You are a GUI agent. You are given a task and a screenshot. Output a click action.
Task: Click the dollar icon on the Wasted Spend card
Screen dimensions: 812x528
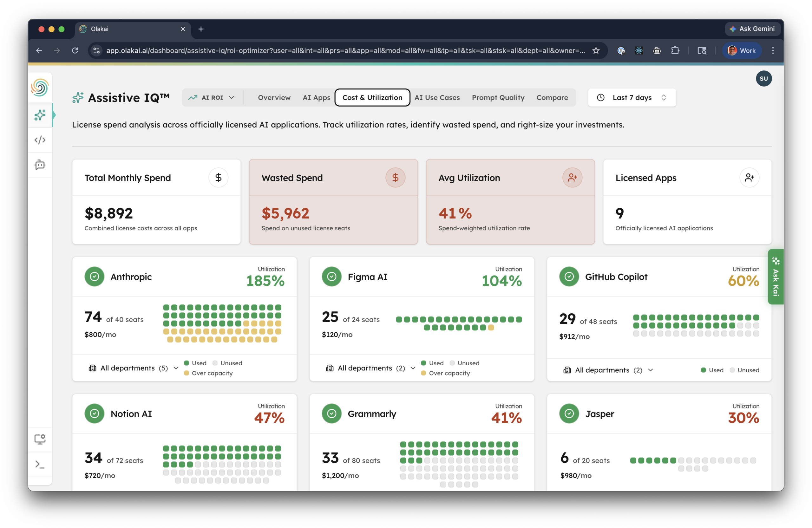[x=395, y=177]
